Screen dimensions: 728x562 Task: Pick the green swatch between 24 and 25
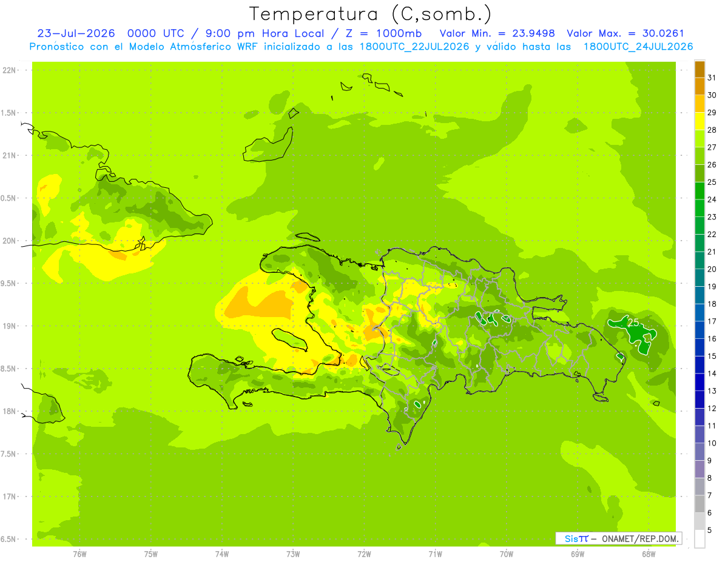pos(699,191)
